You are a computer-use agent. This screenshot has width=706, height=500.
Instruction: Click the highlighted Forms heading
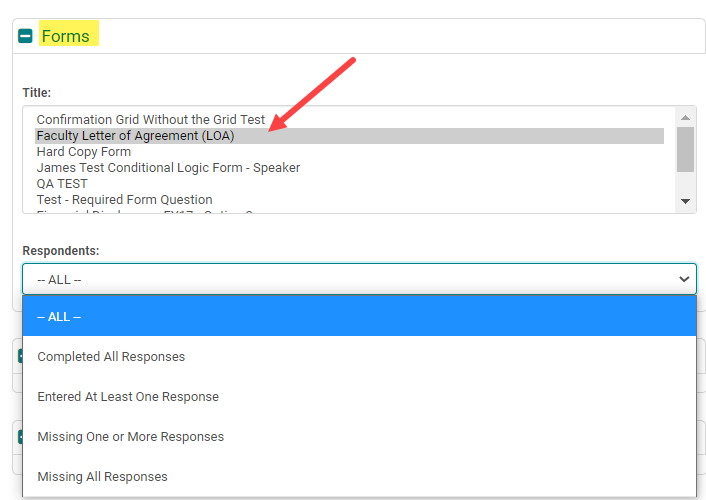point(65,36)
